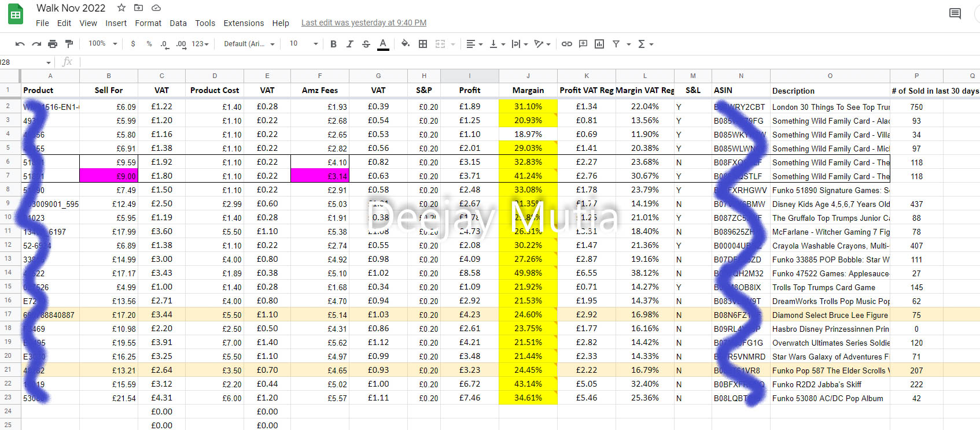Open the Google Sheets home logo
This screenshot has height=430, width=980.
point(16,15)
